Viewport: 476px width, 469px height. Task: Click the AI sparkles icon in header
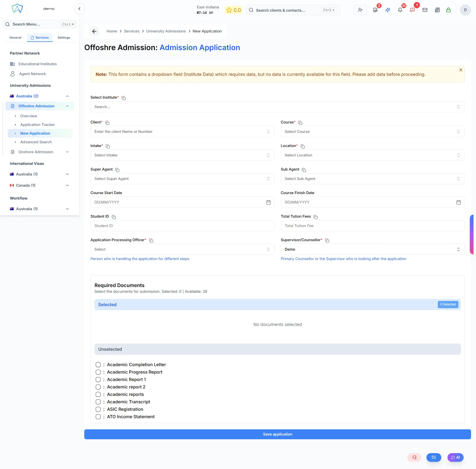[388, 10]
